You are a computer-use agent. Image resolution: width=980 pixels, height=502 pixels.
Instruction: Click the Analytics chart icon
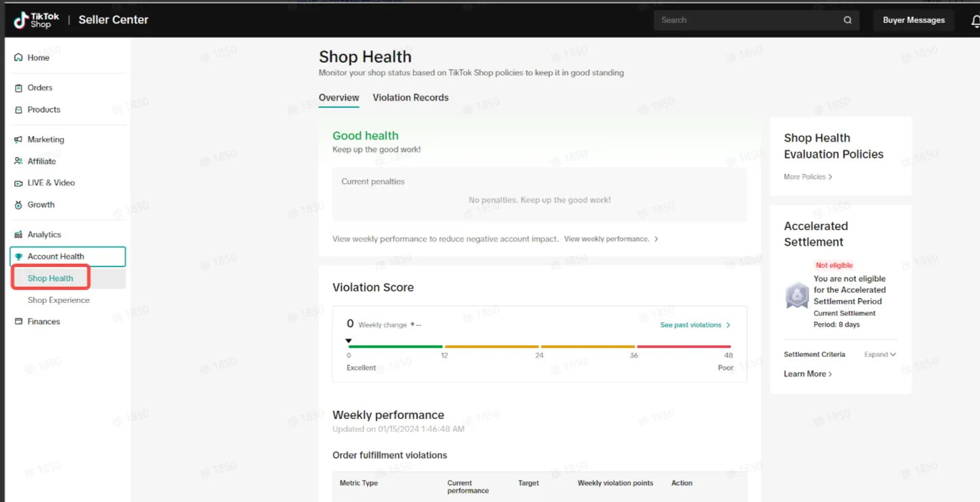18,235
